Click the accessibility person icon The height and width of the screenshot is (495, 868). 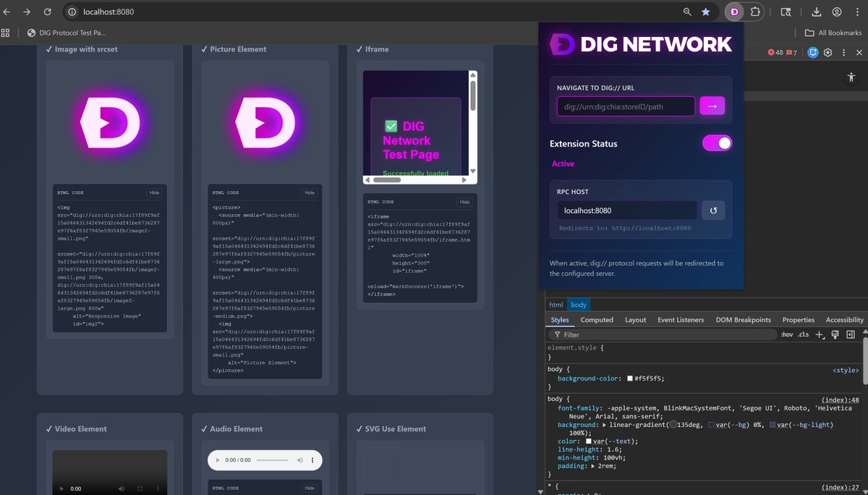(x=851, y=77)
